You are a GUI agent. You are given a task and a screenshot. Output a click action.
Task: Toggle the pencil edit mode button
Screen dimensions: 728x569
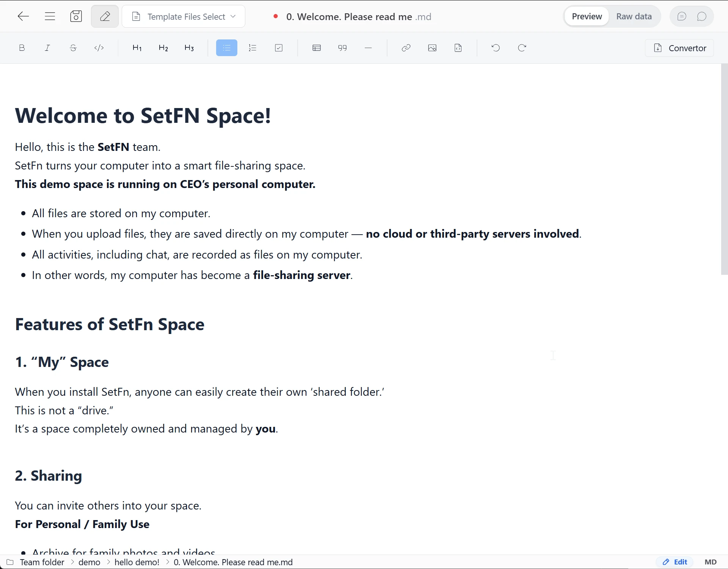point(105,16)
